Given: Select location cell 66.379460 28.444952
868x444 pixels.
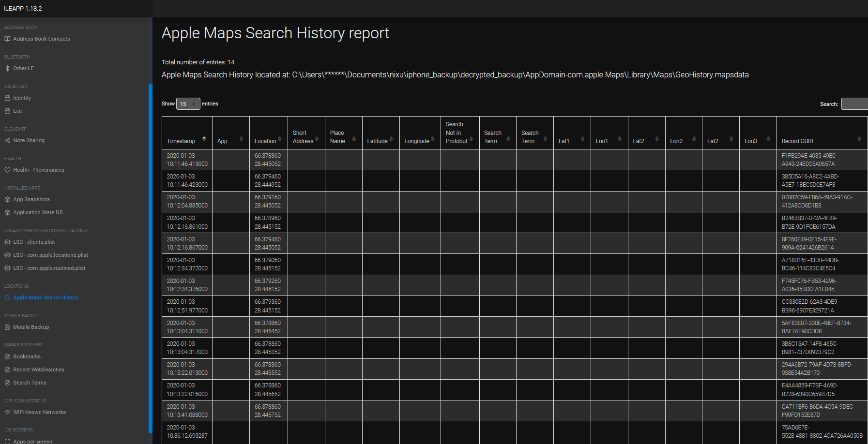Looking at the screenshot, I should click(x=268, y=180).
